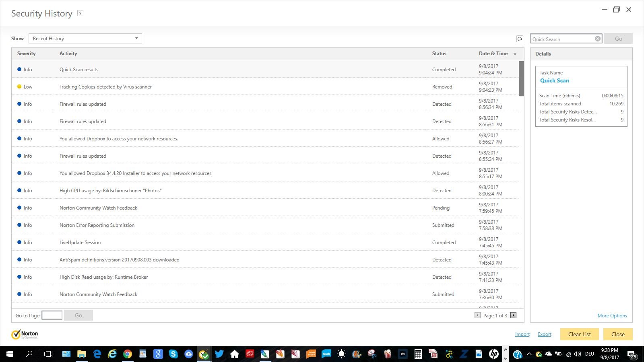
Task: Click the Norton by Symantec logo
Action: tap(25, 334)
